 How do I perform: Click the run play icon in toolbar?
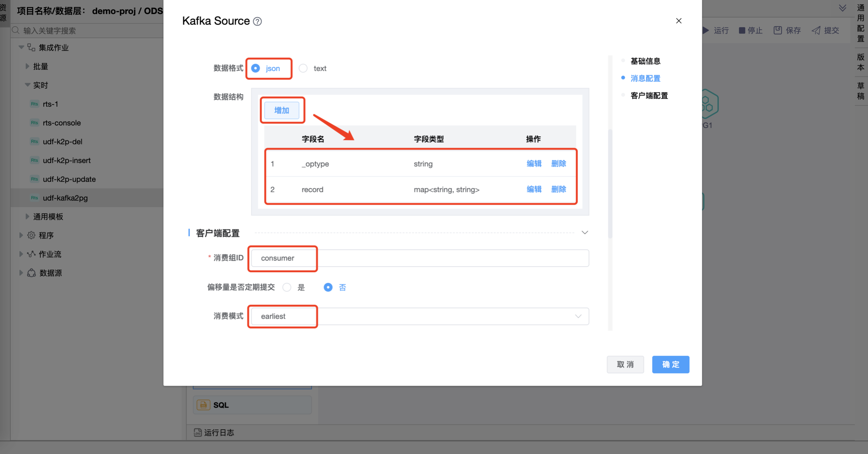click(706, 30)
